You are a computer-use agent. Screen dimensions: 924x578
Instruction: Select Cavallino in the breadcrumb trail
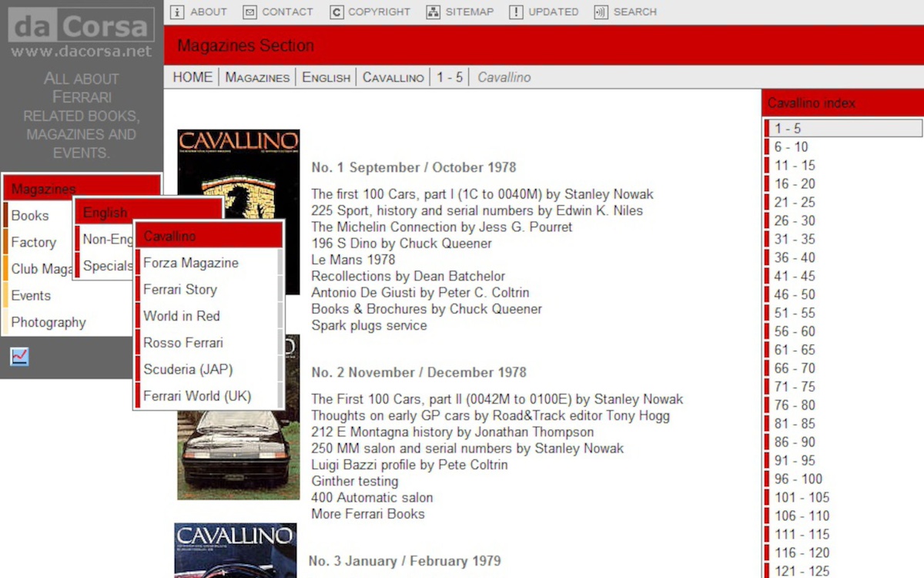[393, 77]
